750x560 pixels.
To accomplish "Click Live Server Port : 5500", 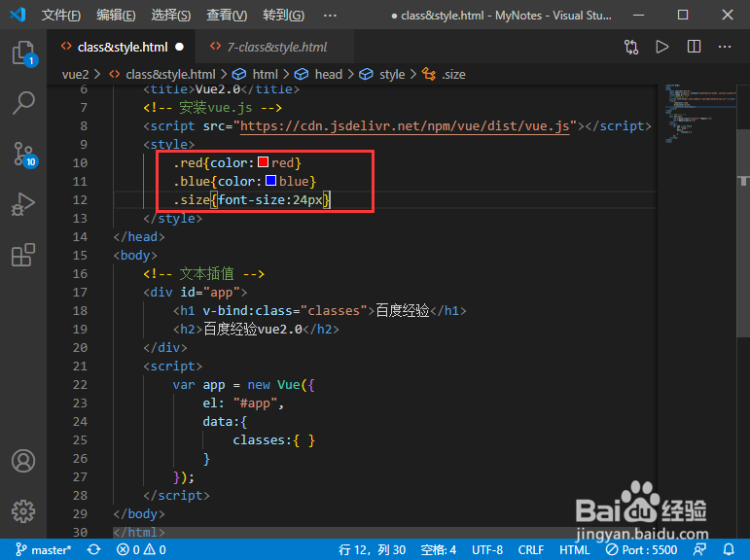I will (641, 550).
